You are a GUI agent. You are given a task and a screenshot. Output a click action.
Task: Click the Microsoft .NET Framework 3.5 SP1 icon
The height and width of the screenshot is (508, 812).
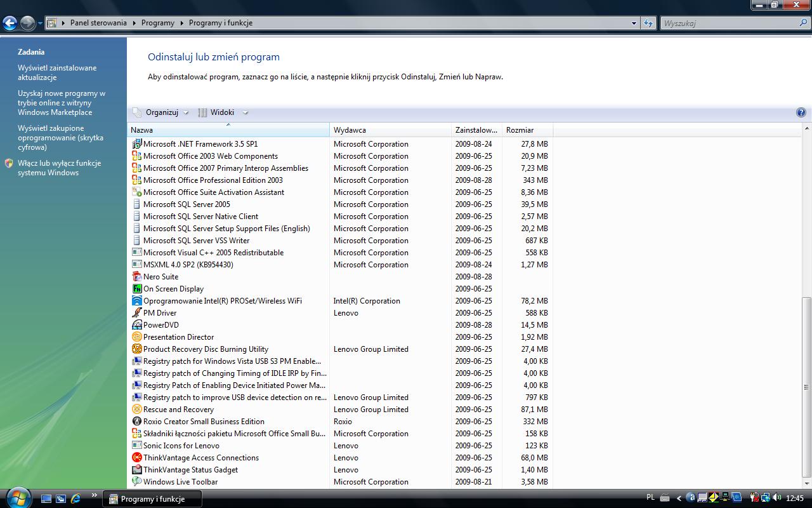[136, 144]
